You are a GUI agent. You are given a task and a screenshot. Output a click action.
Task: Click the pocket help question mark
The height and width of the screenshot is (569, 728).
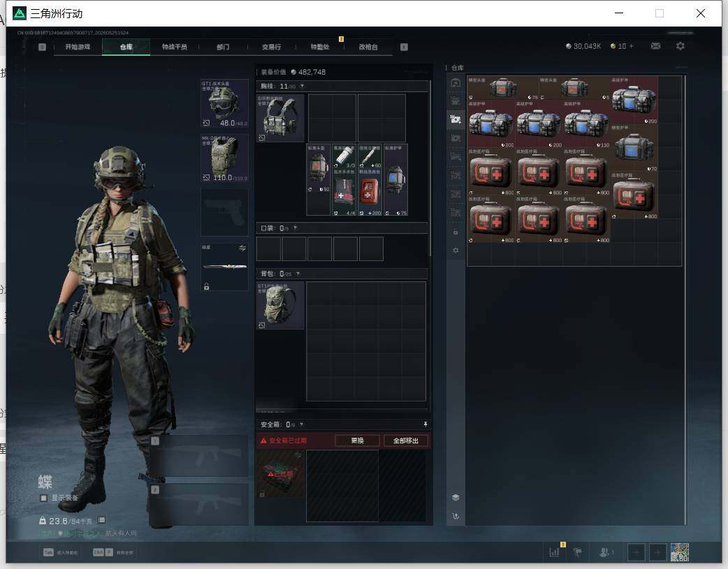pyautogui.click(x=295, y=228)
